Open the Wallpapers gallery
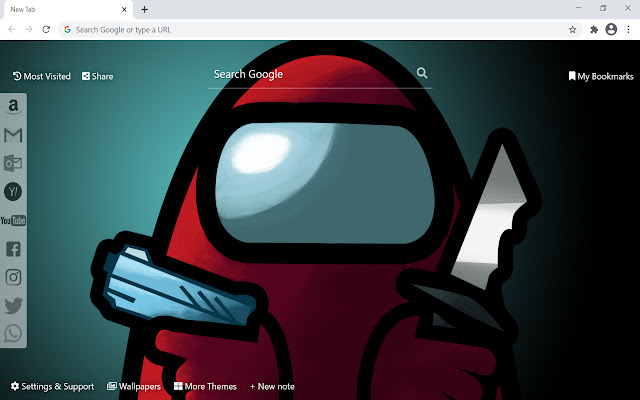 click(x=134, y=386)
